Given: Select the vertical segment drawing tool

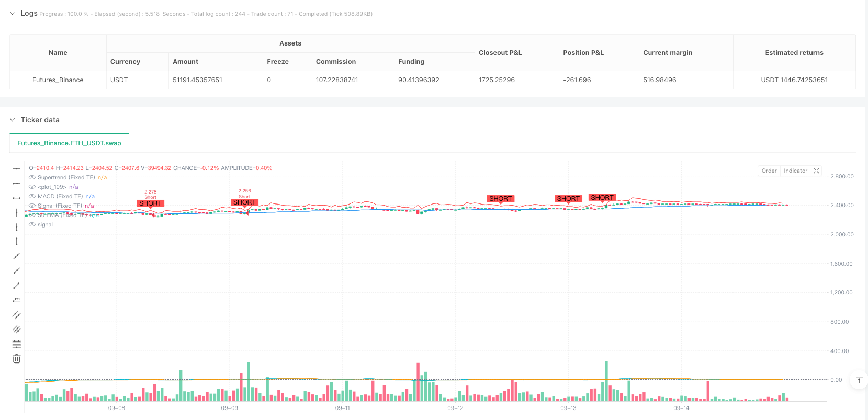Looking at the screenshot, I should pos(17,242).
